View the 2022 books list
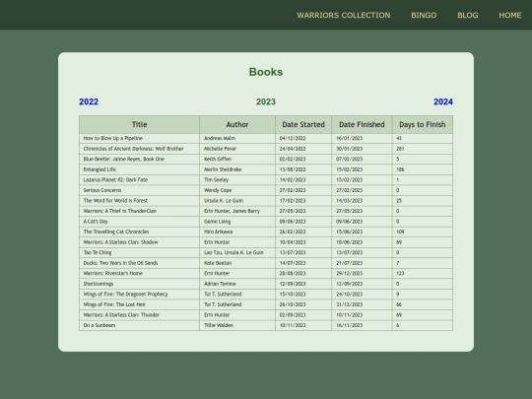 coord(89,101)
